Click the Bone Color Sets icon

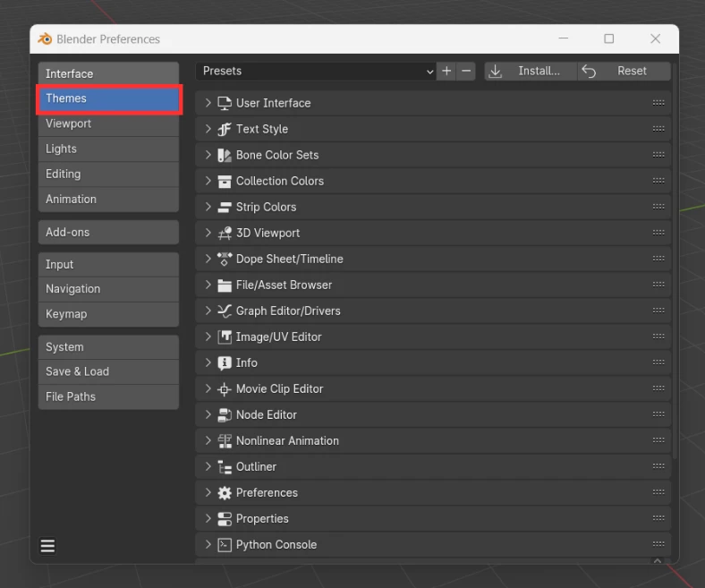[225, 155]
